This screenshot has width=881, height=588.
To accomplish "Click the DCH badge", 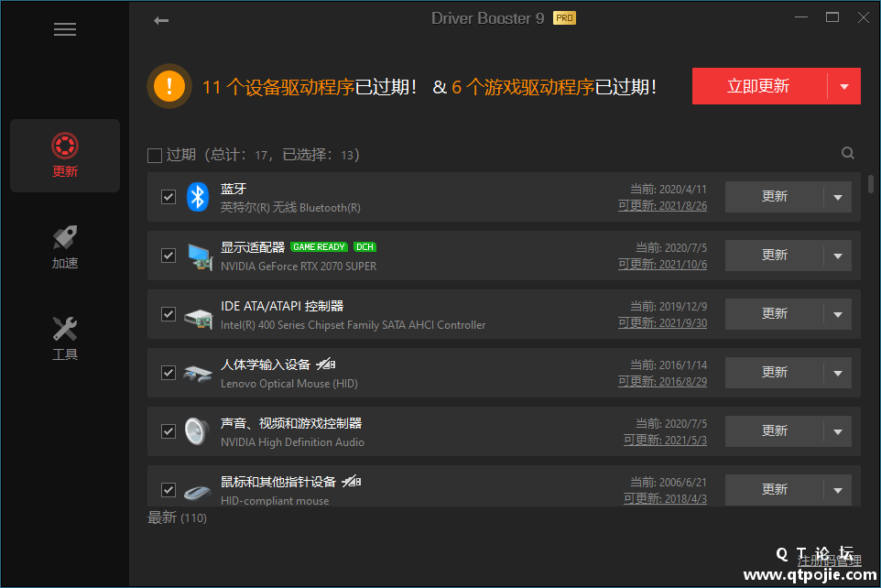I will point(364,246).
